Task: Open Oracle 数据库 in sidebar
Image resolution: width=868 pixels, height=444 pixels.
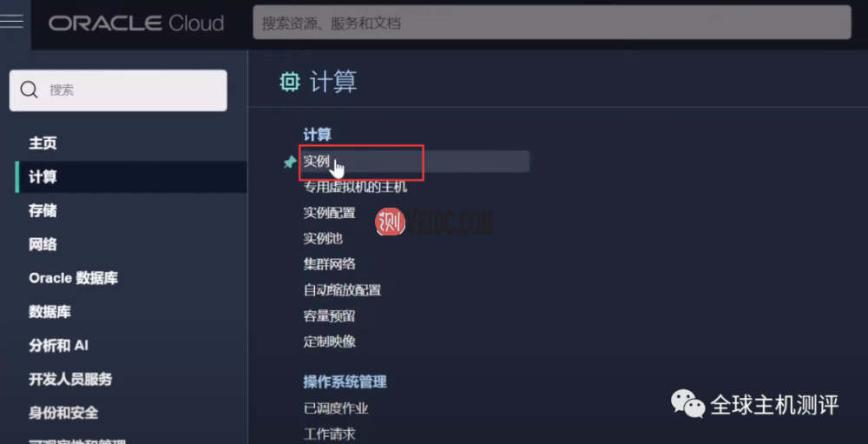Action: [73, 278]
